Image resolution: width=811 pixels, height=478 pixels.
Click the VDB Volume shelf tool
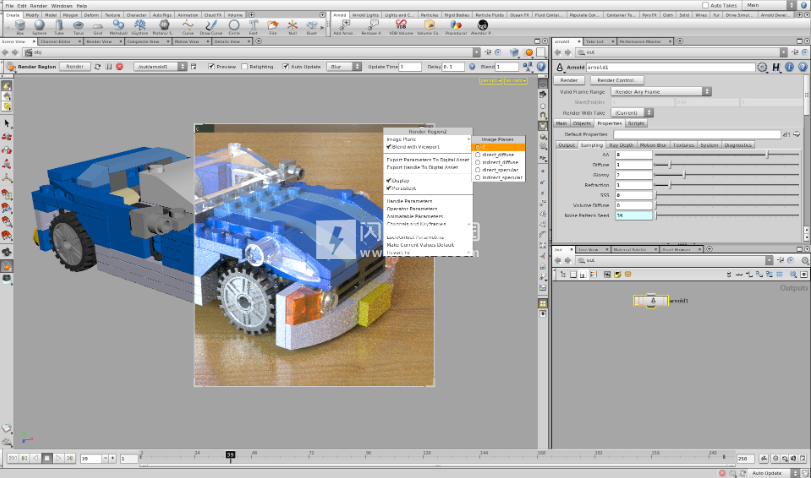click(x=401, y=27)
